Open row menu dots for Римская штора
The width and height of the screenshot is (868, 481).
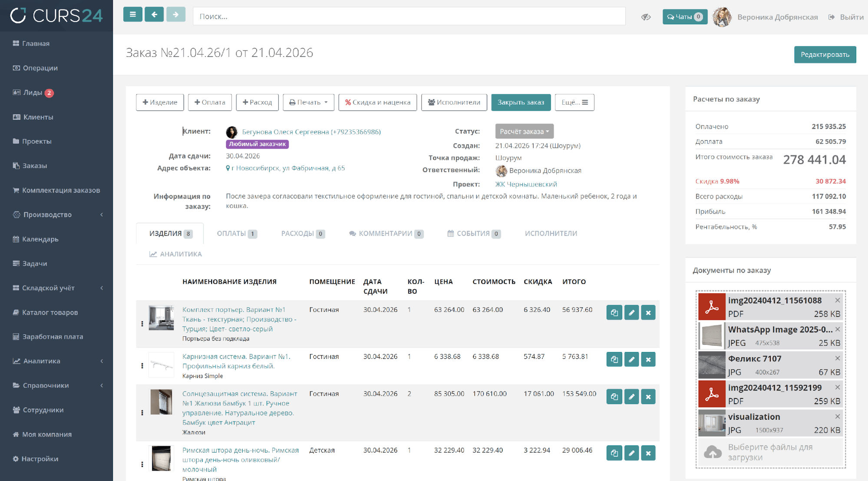tap(142, 464)
